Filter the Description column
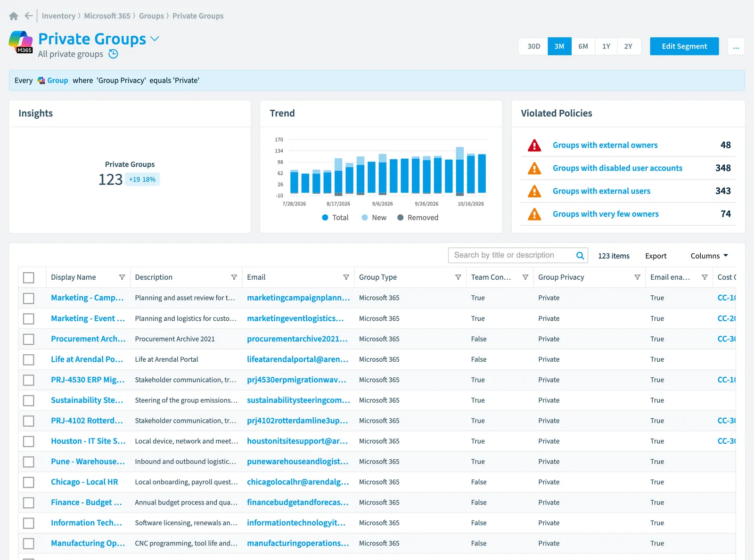 click(234, 277)
